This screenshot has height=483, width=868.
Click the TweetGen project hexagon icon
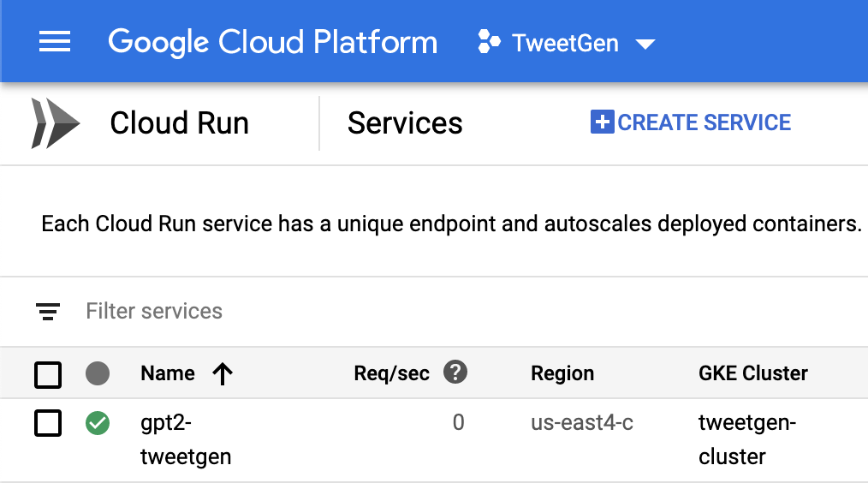click(x=489, y=42)
